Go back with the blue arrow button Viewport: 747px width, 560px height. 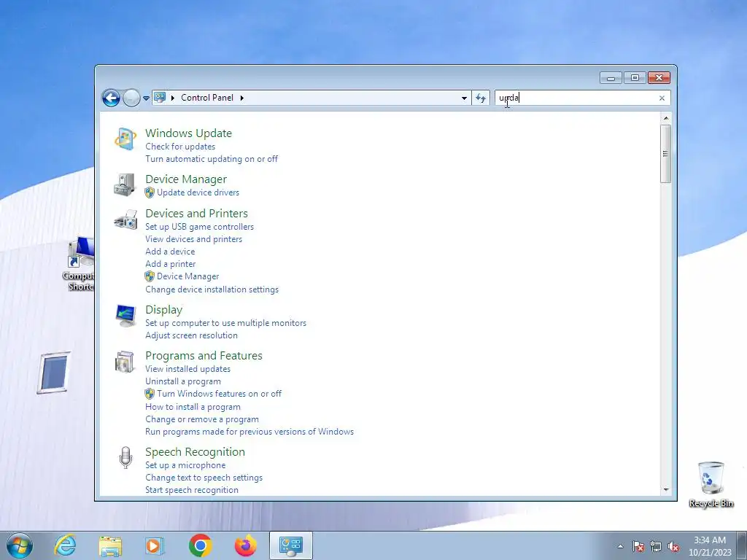click(x=111, y=98)
